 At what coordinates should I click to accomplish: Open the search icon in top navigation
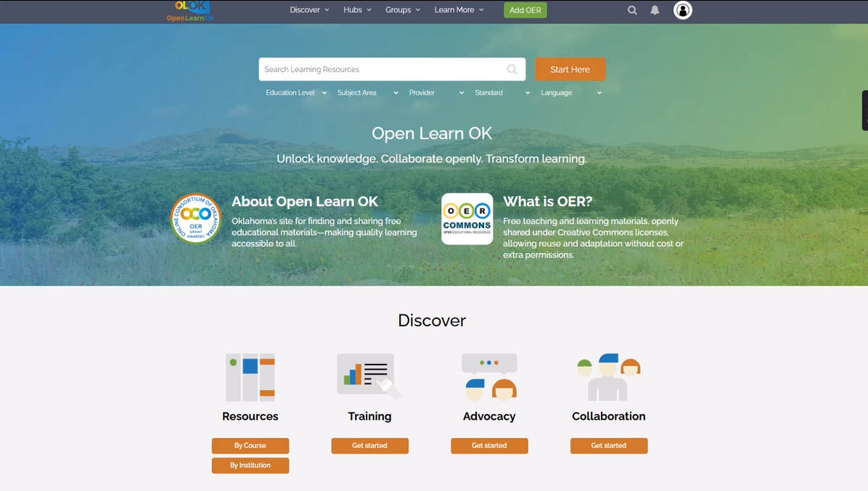tap(632, 10)
